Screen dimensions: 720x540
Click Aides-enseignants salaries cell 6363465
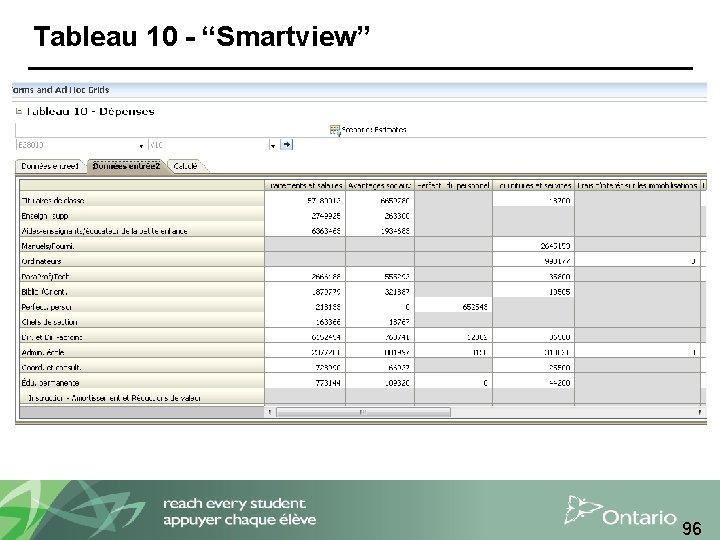coord(305,231)
